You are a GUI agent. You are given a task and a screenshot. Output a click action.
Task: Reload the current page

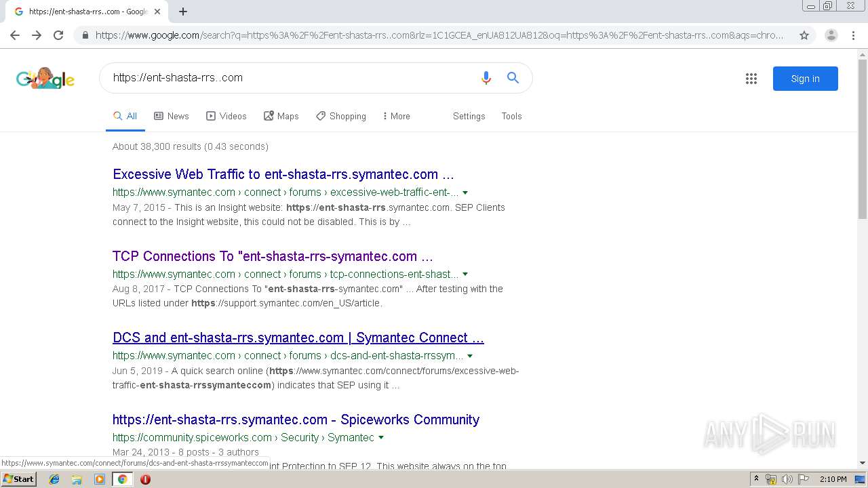point(58,35)
